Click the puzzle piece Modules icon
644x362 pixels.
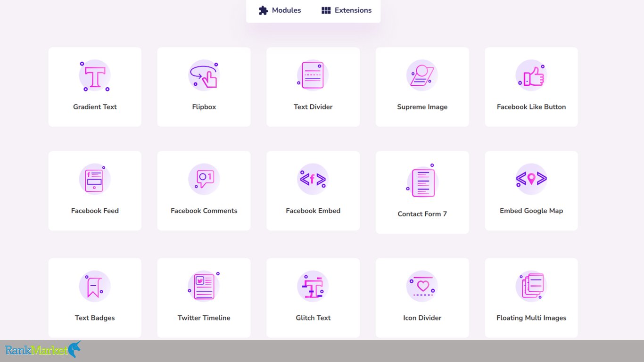click(x=263, y=10)
